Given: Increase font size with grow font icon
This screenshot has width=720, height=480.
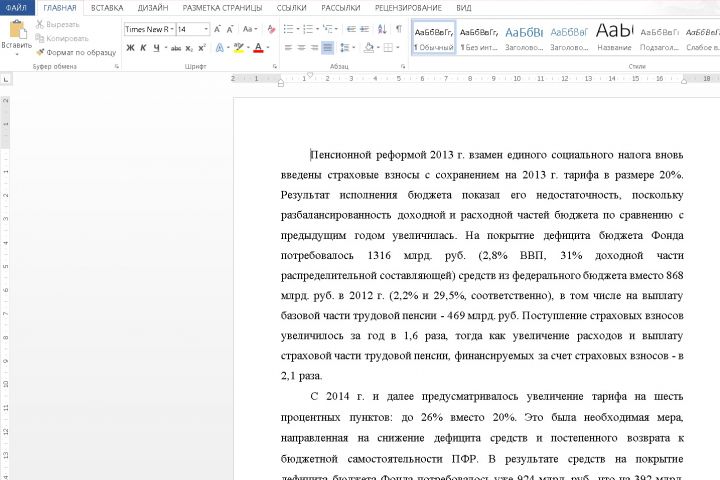Looking at the screenshot, I should 218,29.
